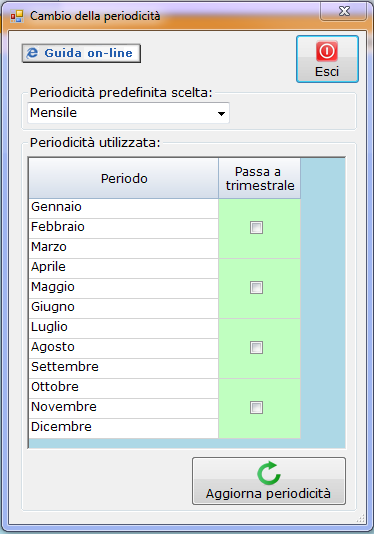The width and height of the screenshot is (374, 534).
Task: Click the Periodo column header
Action: click(x=124, y=178)
